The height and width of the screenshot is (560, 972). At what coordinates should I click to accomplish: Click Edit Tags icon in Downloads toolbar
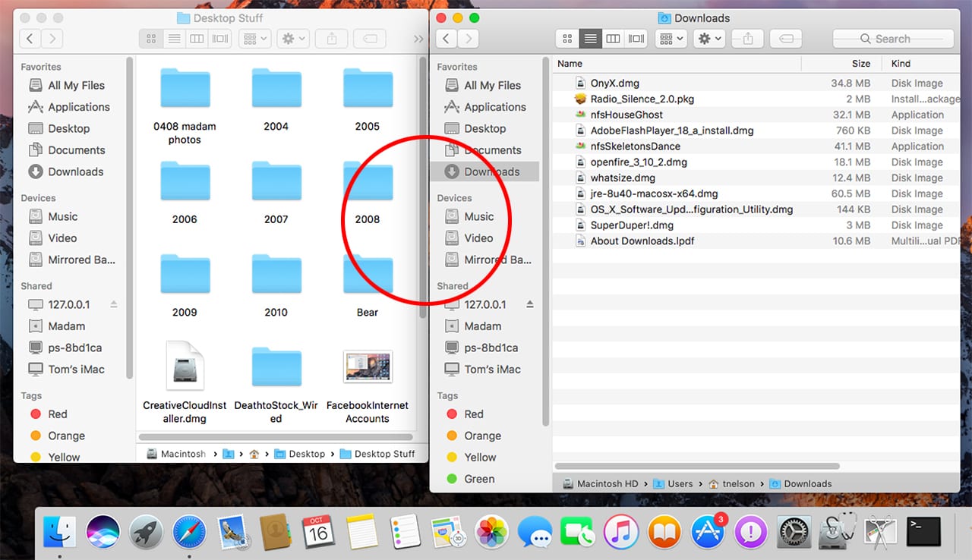[786, 39]
